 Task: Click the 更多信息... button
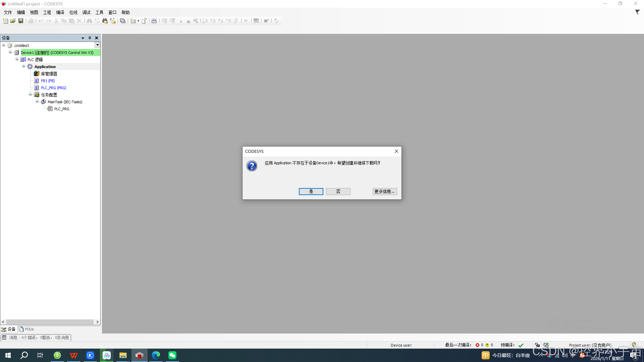coord(384,191)
